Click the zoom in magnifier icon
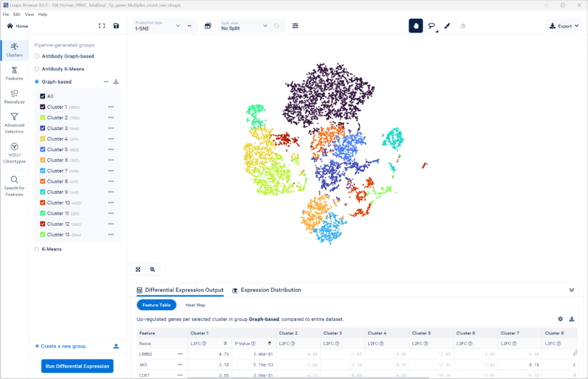Viewport: 588px width, 379px height. click(x=152, y=269)
